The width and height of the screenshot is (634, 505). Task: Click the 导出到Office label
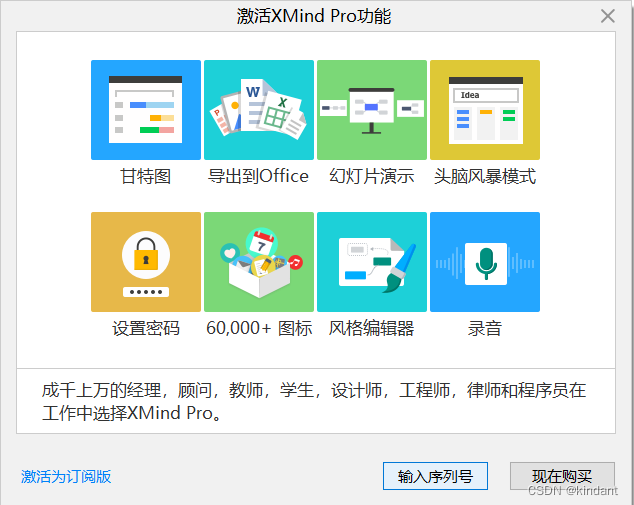point(258,177)
